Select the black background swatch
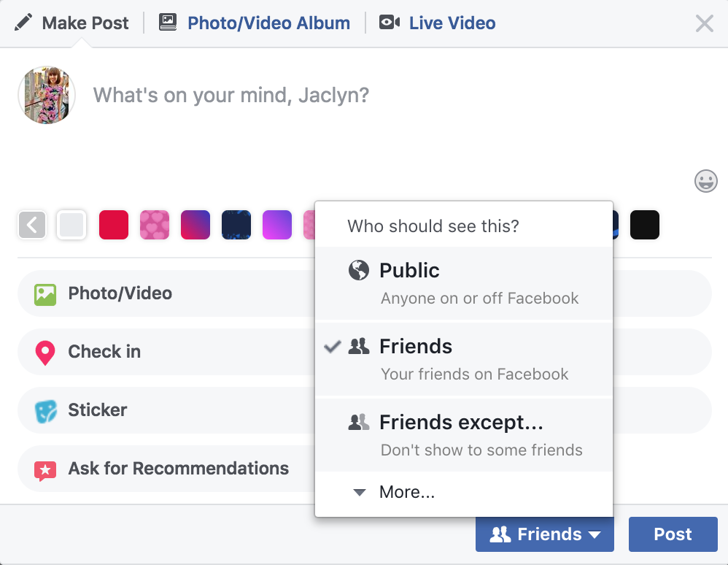This screenshot has height=565, width=728. click(645, 225)
